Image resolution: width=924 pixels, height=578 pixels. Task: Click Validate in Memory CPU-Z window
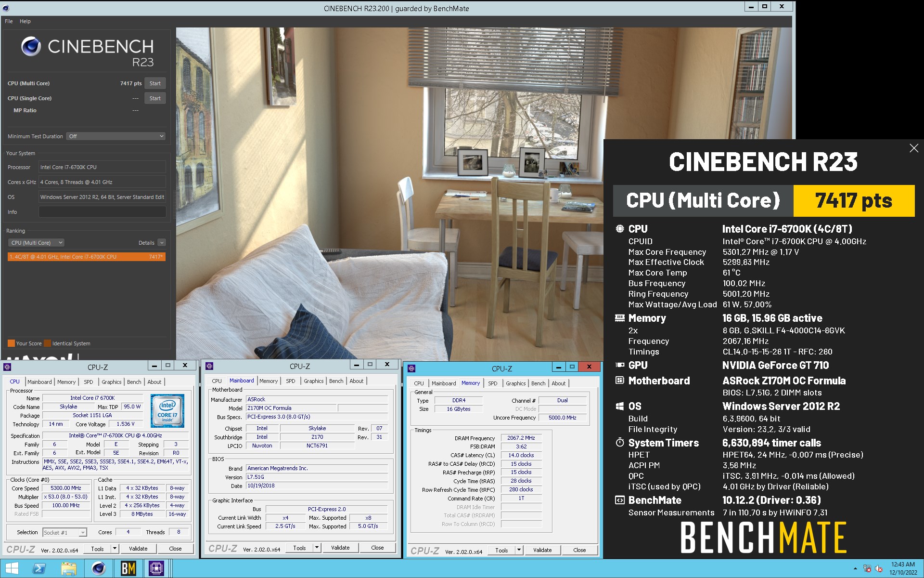542,550
